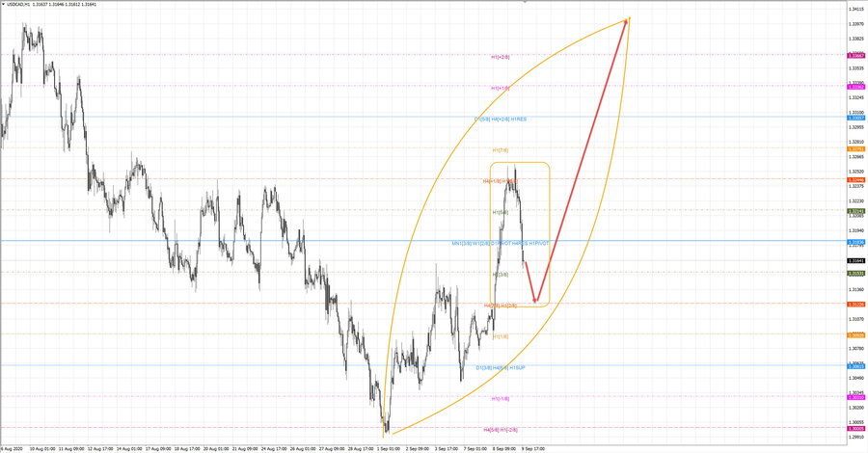
Task: Click the H4[5/8] H1[-2/8] label
Action: click(x=501, y=429)
